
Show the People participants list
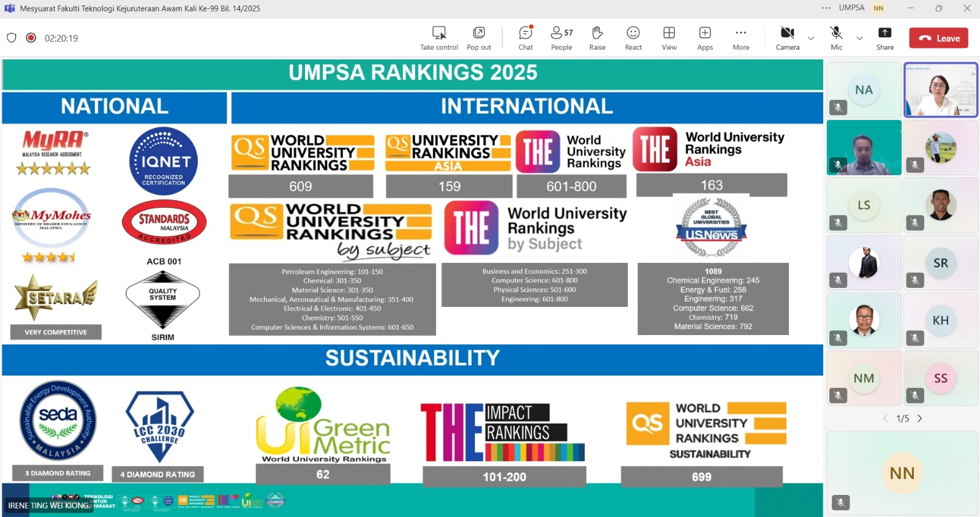(562, 38)
